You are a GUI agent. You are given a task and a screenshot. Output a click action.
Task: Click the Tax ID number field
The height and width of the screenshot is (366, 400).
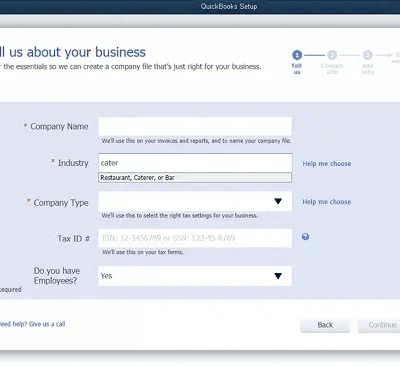pyautogui.click(x=195, y=238)
